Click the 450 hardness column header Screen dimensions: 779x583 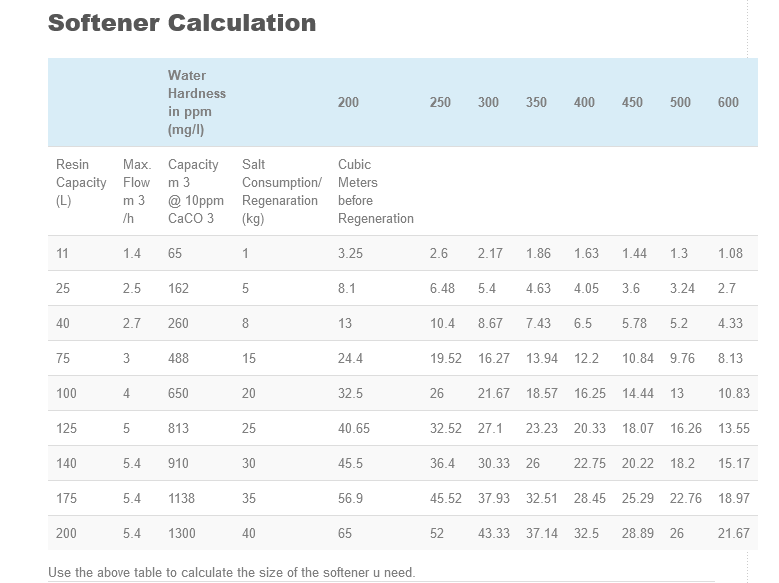pos(632,102)
